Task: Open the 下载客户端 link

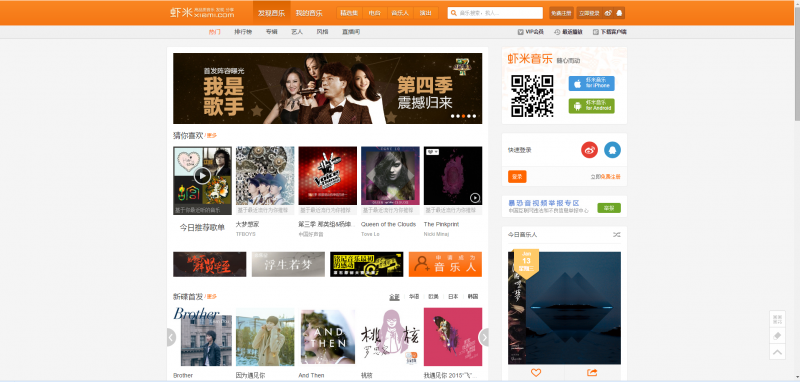Action: pos(610,32)
